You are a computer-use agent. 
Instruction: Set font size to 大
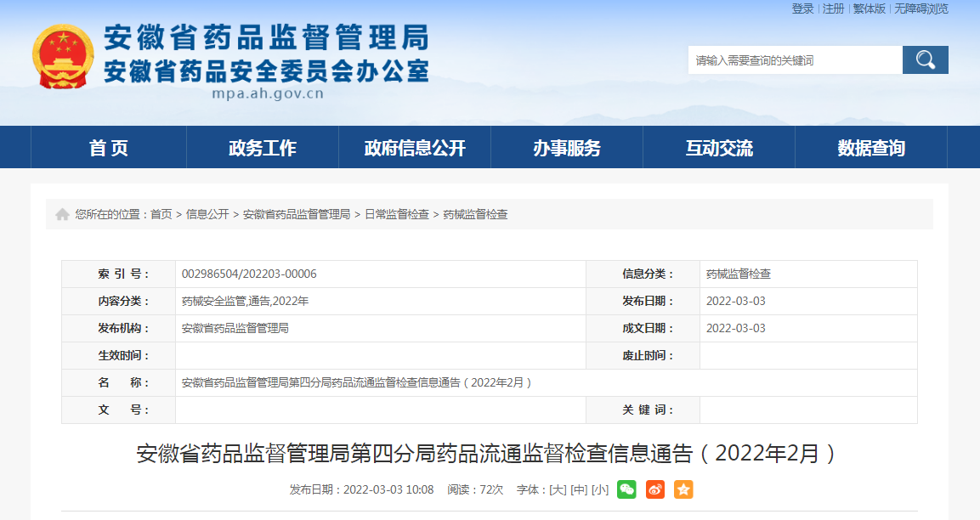(x=558, y=489)
